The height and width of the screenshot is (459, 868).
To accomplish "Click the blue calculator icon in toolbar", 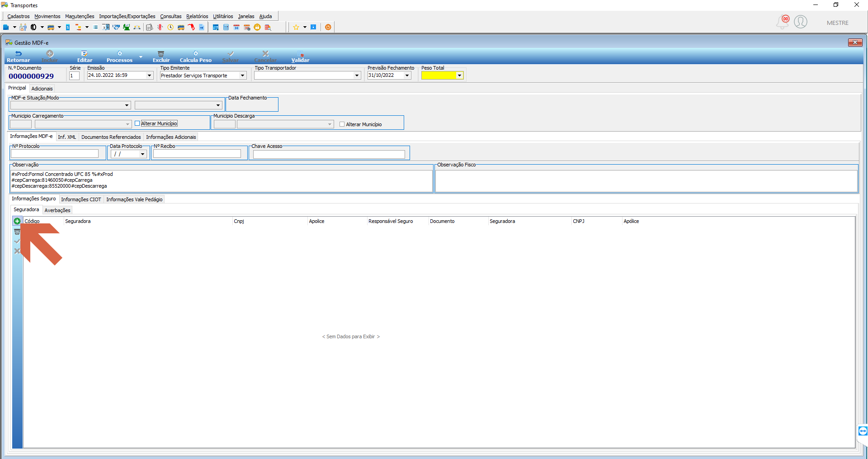I will (226, 27).
